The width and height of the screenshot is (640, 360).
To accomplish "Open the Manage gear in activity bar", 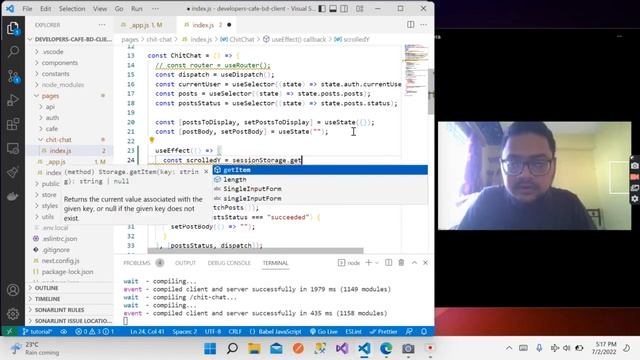I will click(13, 313).
